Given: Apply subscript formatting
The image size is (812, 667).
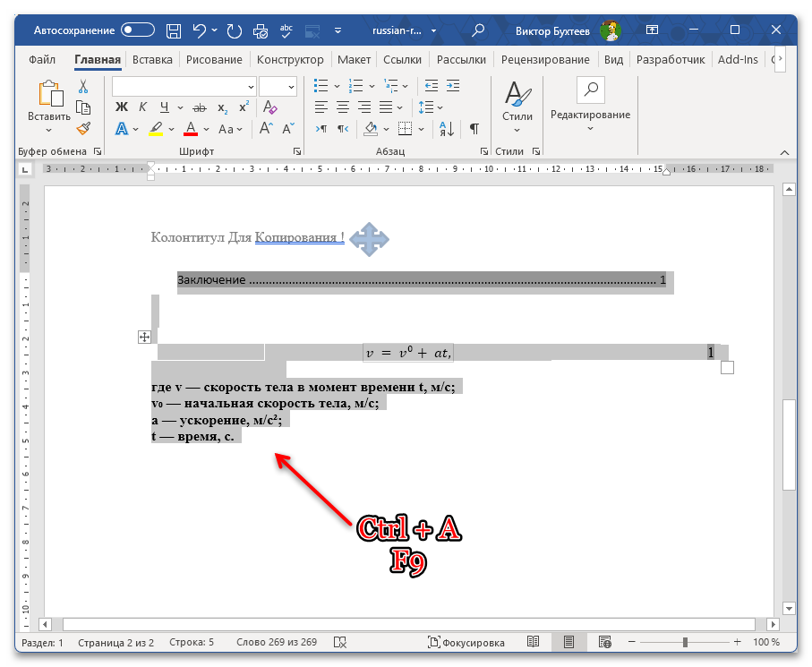Looking at the screenshot, I should (223, 107).
